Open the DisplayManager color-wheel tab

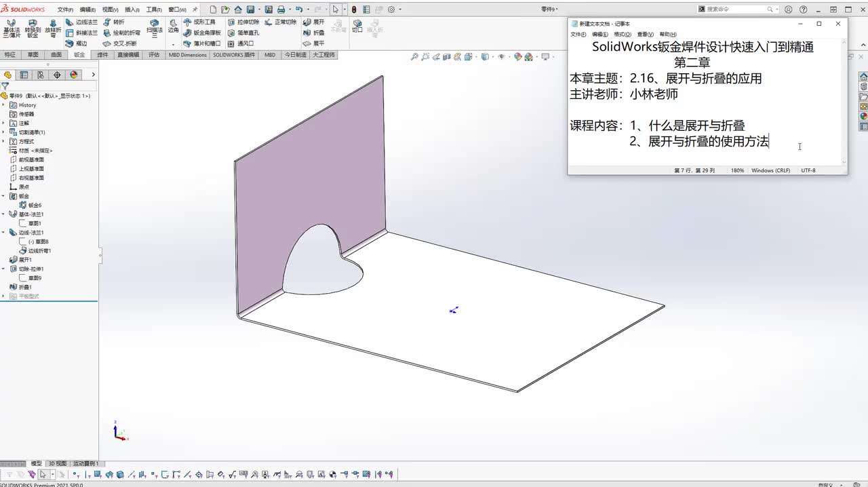point(74,75)
